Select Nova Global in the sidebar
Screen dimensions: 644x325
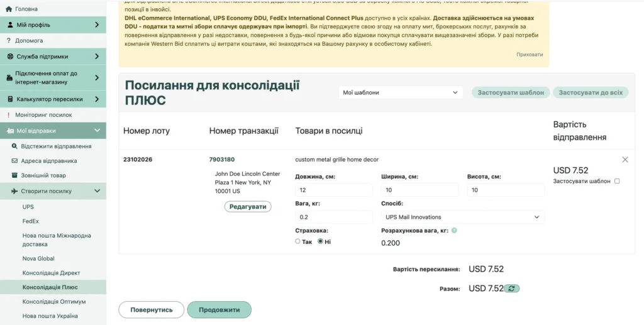(x=38, y=258)
